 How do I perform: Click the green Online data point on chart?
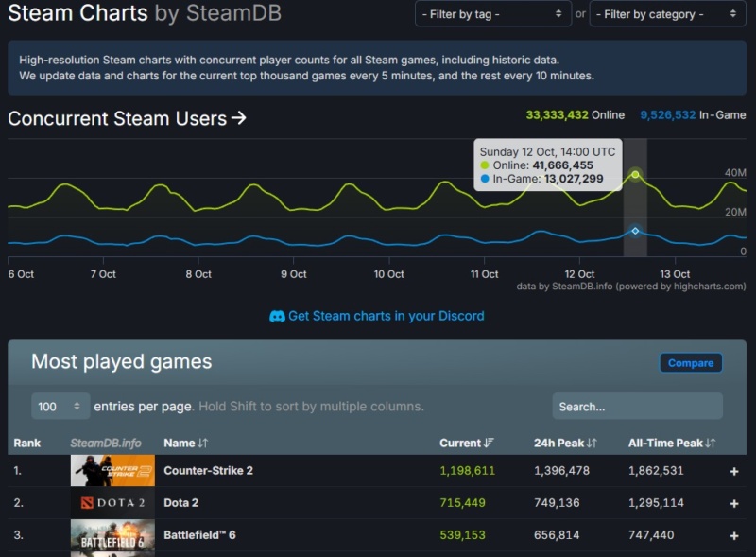pos(635,175)
